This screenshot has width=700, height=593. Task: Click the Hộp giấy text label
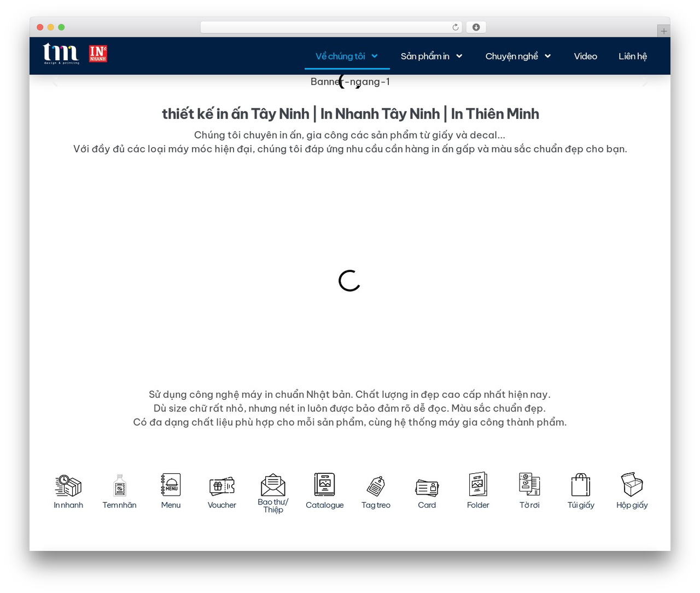pos(632,505)
